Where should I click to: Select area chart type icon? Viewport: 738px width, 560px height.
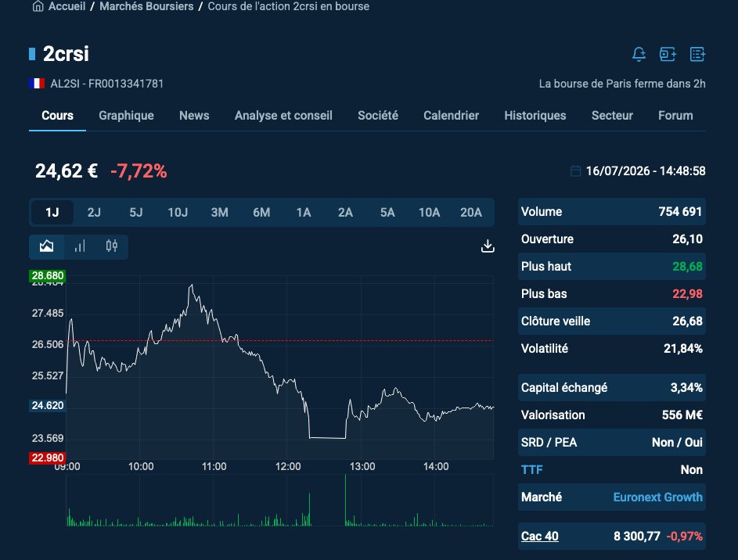pos(47,246)
